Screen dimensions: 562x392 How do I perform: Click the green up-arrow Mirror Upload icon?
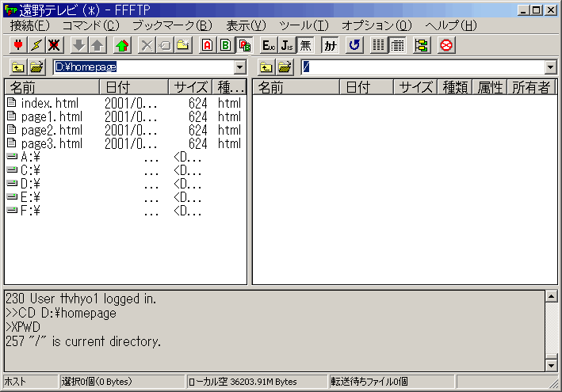[121, 45]
